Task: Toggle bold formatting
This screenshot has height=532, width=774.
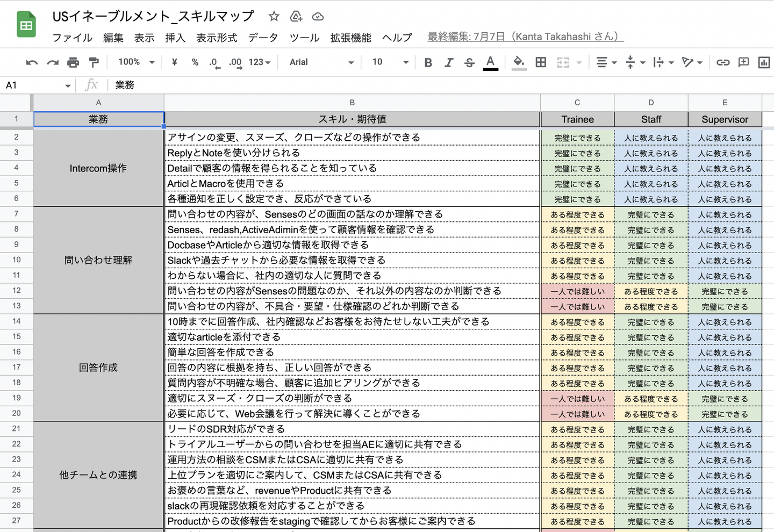Action: (x=428, y=62)
